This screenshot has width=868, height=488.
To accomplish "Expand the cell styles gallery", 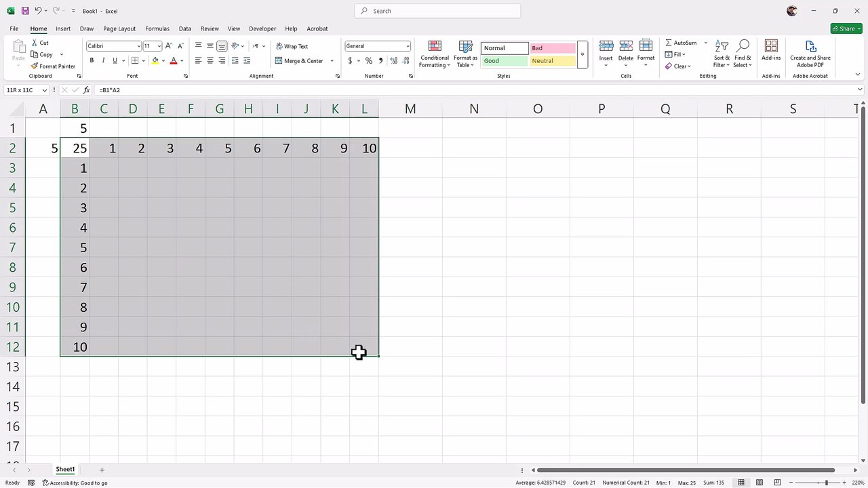I will [x=582, y=54].
